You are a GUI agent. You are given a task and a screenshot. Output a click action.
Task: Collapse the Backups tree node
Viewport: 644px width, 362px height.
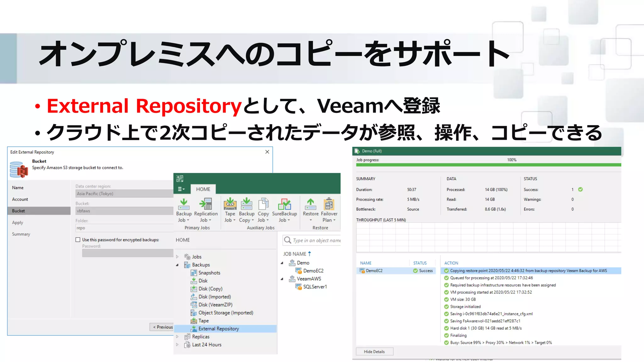coord(177,265)
